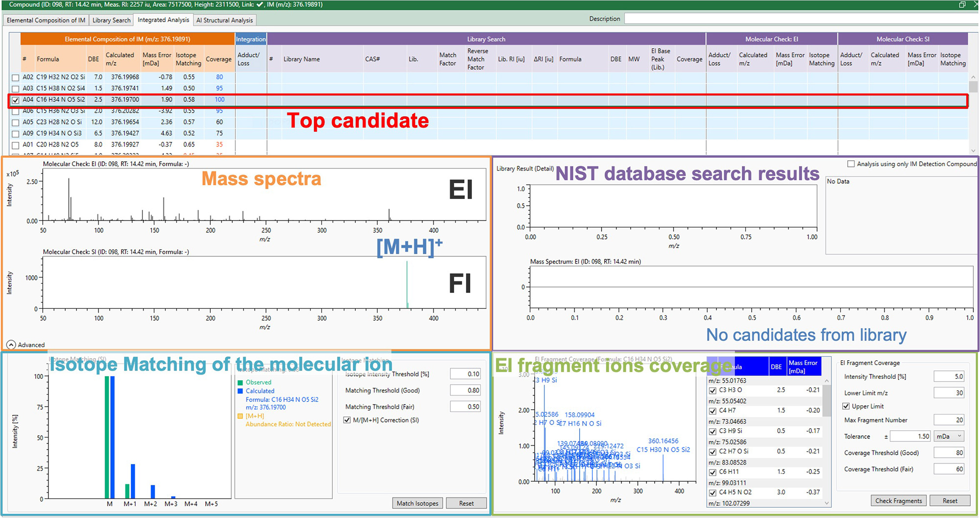The image size is (980, 518).
Task: Uncheck the C4 H5 N O2 fragment checkbox
Action: 712,493
